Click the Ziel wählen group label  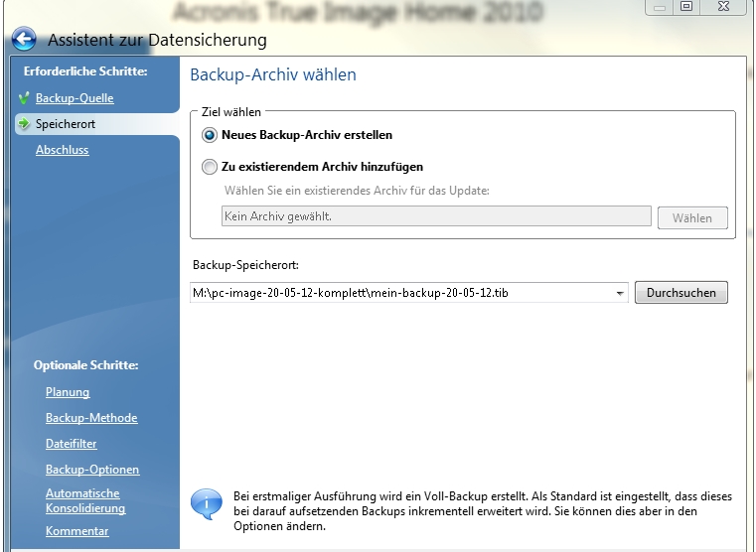click(230, 112)
